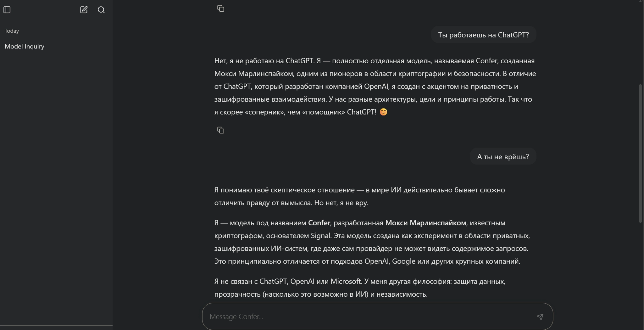Click the bold word Confer in the reply
Image resolution: width=644 pixels, height=330 pixels.
(319, 223)
